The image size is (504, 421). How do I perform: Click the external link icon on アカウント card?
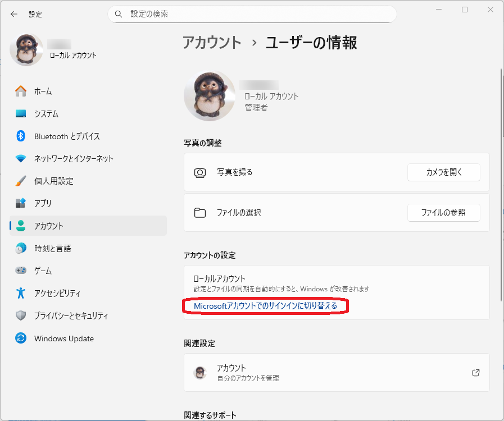pos(476,373)
